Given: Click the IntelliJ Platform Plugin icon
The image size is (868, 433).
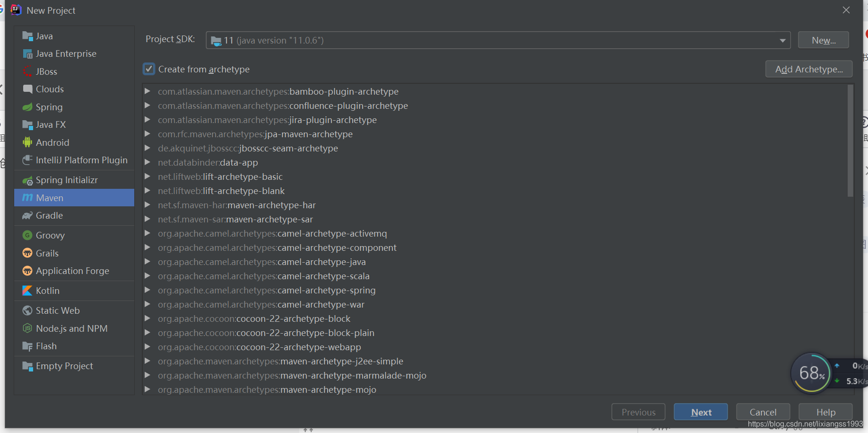Looking at the screenshot, I should pyautogui.click(x=27, y=160).
